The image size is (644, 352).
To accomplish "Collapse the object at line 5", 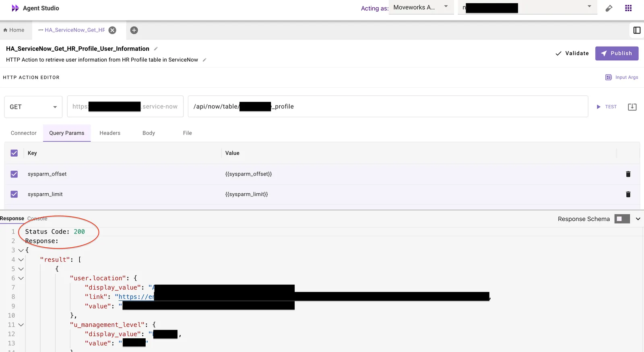I will tap(21, 269).
